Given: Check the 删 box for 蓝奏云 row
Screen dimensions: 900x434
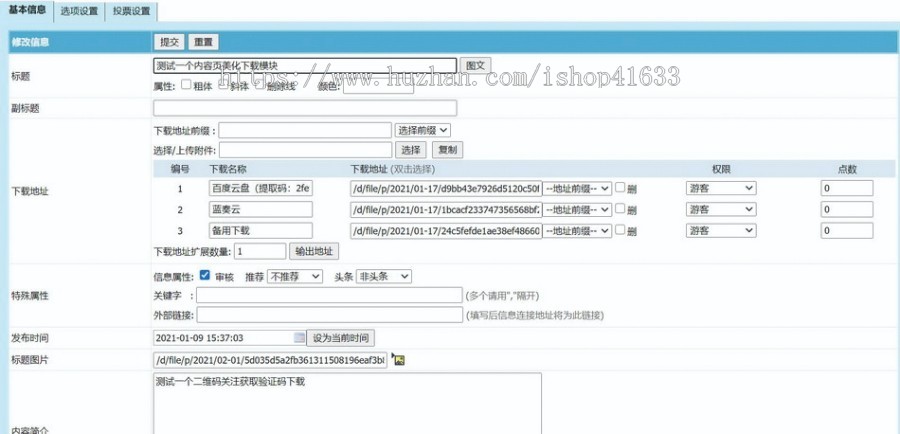Looking at the screenshot, I should point(620,208).
